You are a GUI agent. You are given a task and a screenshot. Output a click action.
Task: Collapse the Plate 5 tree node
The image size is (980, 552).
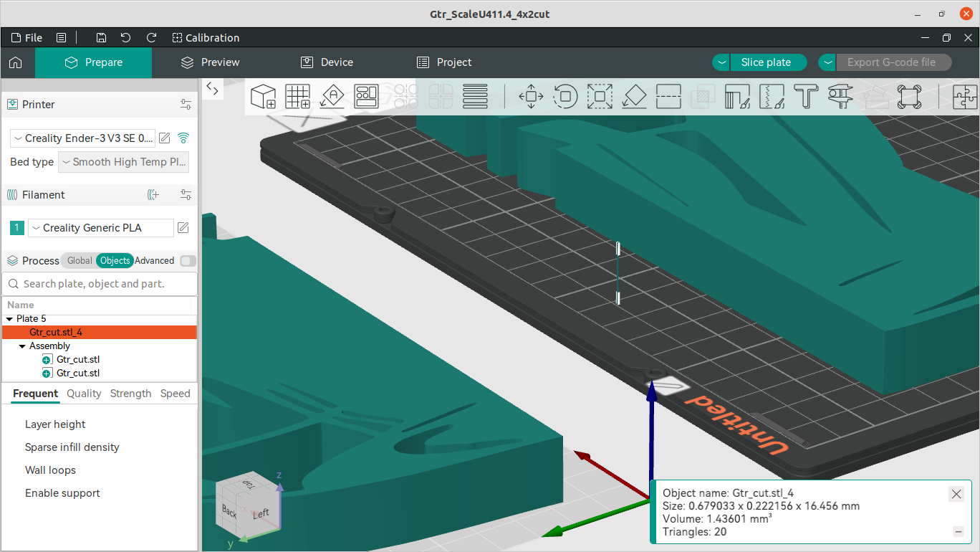pos(9,319)
